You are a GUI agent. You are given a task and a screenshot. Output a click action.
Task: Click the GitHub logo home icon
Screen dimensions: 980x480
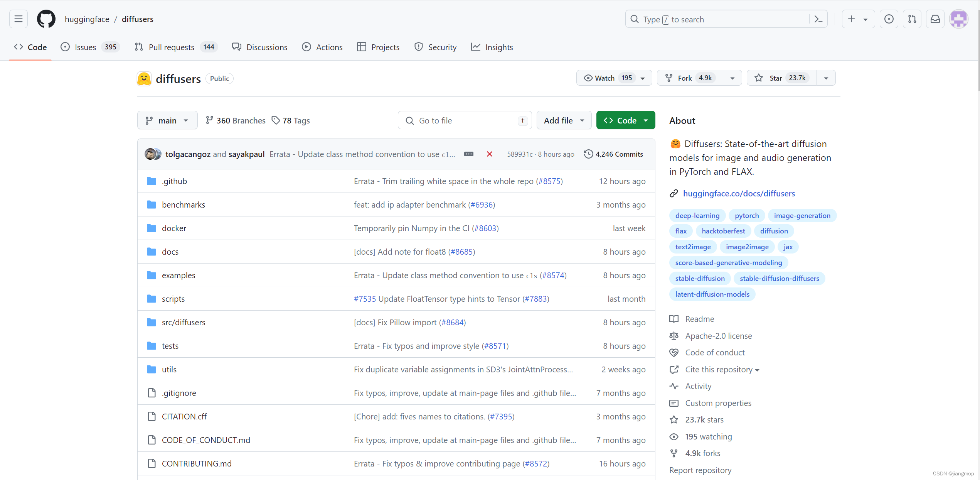click(46, 19)
